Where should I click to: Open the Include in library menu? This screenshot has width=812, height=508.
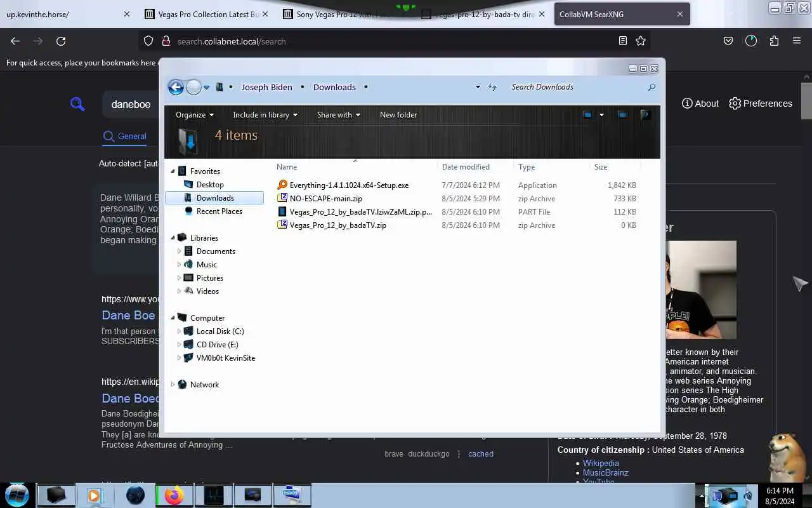click(x=265, y=115)
